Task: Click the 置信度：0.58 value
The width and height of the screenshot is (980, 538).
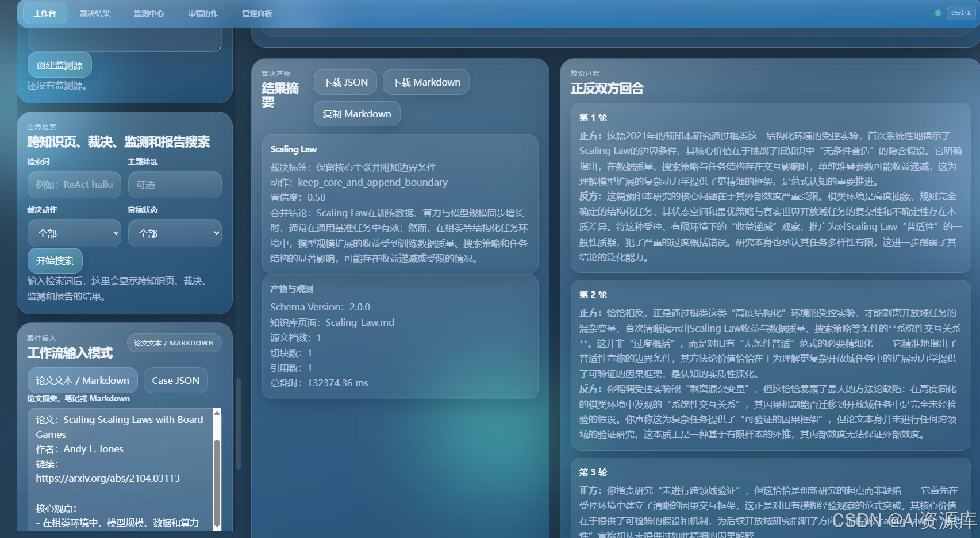Action: coord(298,197)
